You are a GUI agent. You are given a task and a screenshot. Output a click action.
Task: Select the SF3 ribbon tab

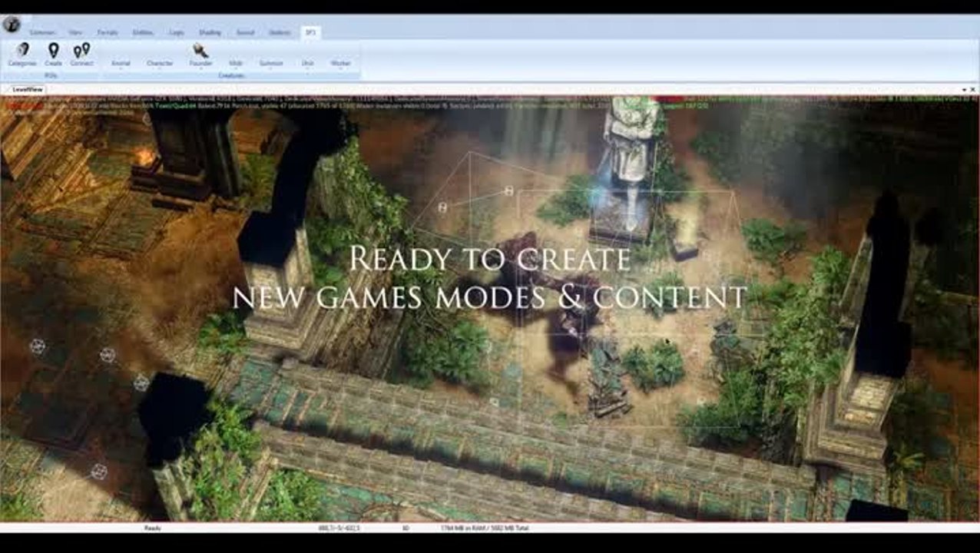tap(310, 33)
